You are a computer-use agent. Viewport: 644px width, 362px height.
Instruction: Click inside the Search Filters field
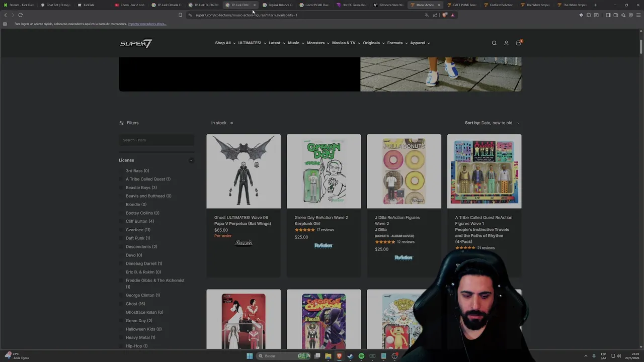click(x=156, y=140)
